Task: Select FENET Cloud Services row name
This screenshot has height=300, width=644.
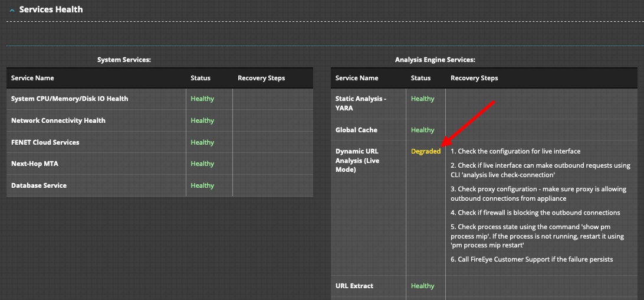Action: [x=45, y=142]
